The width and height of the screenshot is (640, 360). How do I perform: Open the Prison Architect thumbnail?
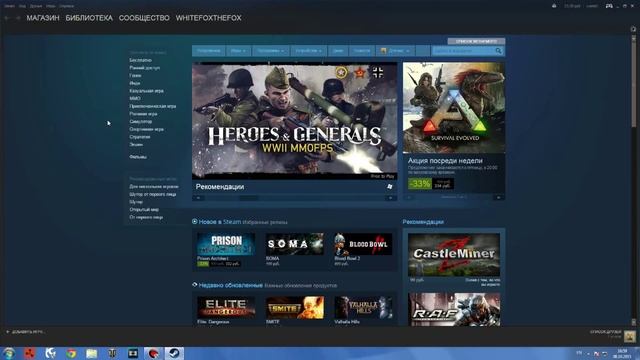click(x=226, y=244)
